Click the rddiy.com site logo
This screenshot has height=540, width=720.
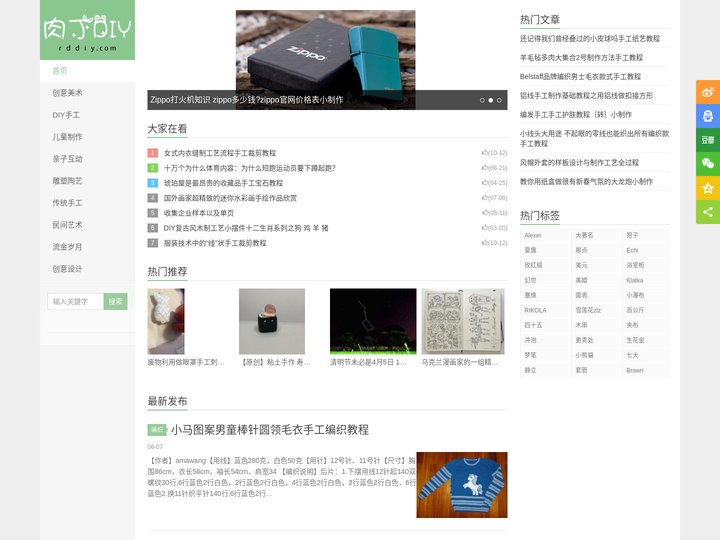pyautogui.click(x=87, y=30)
